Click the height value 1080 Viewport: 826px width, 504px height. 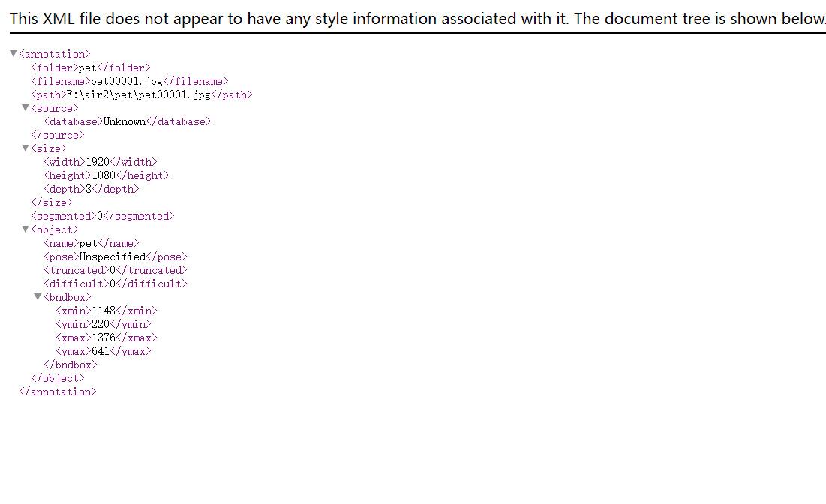pos(104,175)
